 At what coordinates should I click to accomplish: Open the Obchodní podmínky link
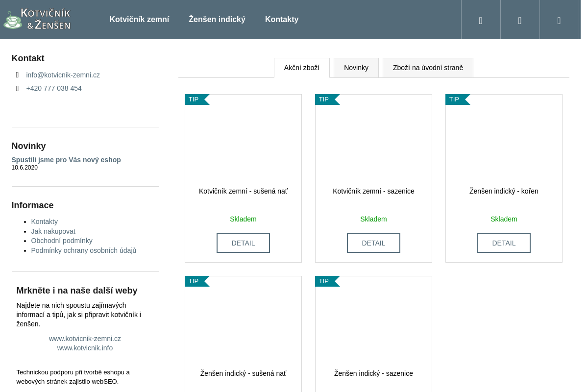(x=62, y=241)
